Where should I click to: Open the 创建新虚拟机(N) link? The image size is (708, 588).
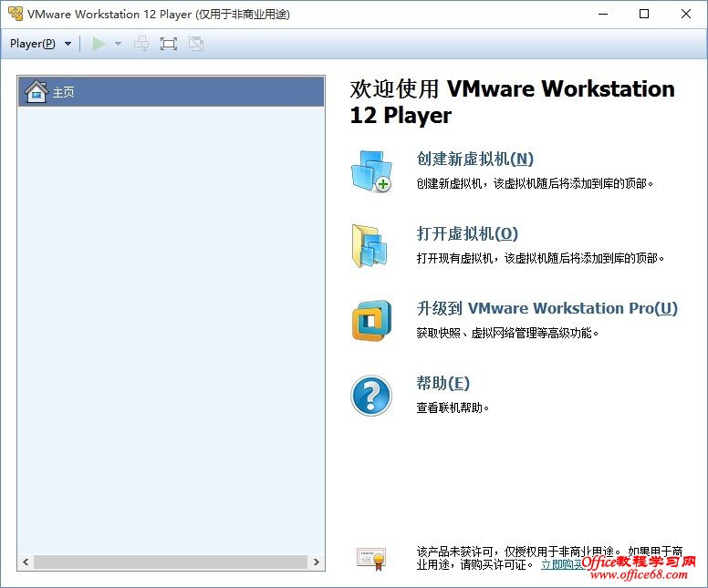pos(475,159)
